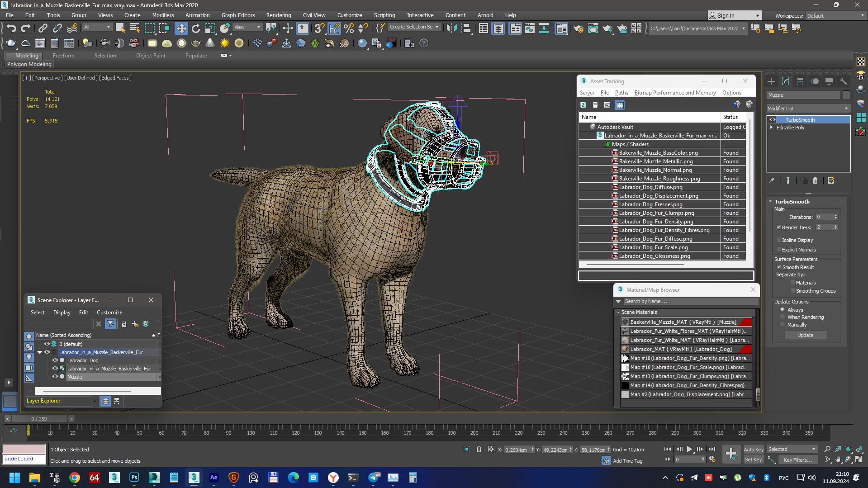Viewport: 868px width, 488px height.
Task: Refresh the Asset Tracking list
Action: (x=583, y=105)
